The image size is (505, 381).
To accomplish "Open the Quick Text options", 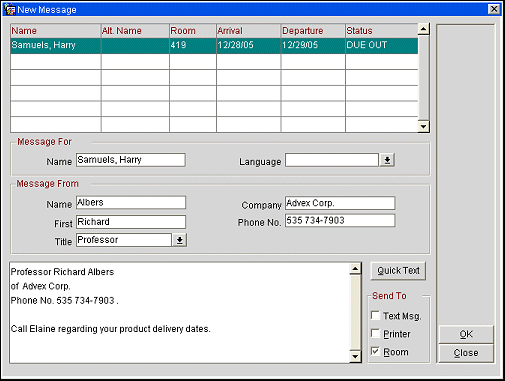I will tap(398, 271).
